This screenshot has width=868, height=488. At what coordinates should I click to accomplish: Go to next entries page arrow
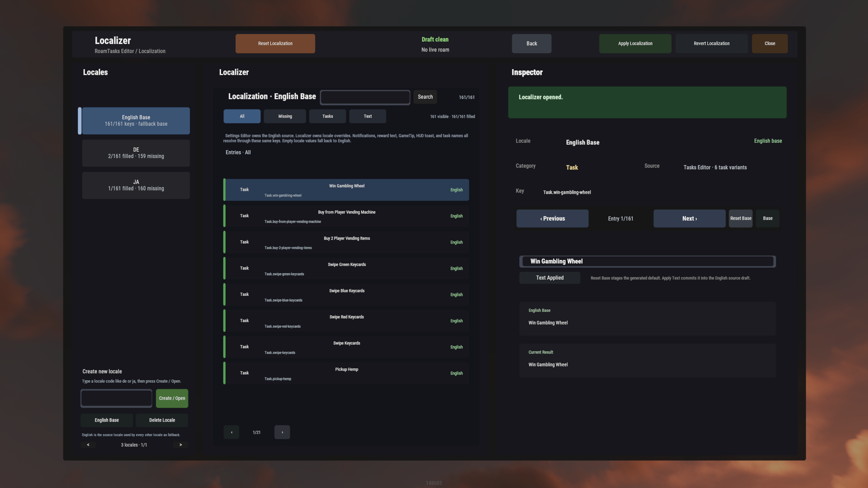tap(282, 432)
